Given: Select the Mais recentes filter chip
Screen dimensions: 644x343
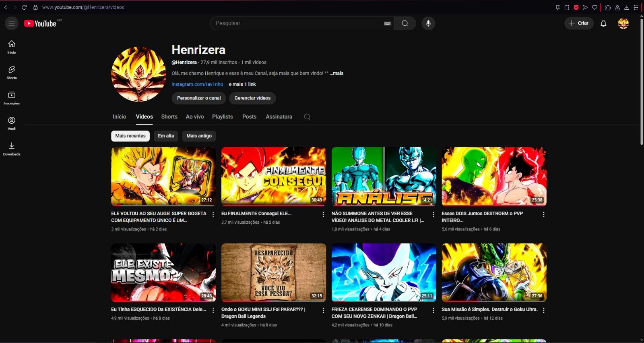Looking at the screenshot, I should point(130,136).
